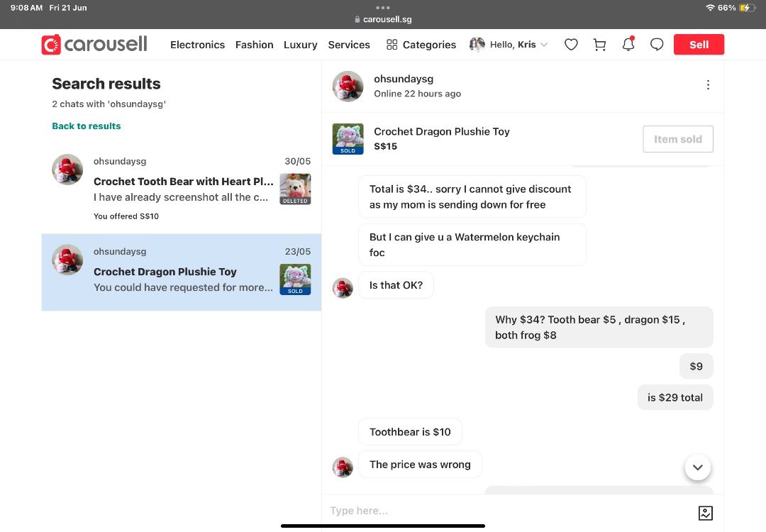
Task: Open the Luxury menu
Action: [x=301, y=45]
